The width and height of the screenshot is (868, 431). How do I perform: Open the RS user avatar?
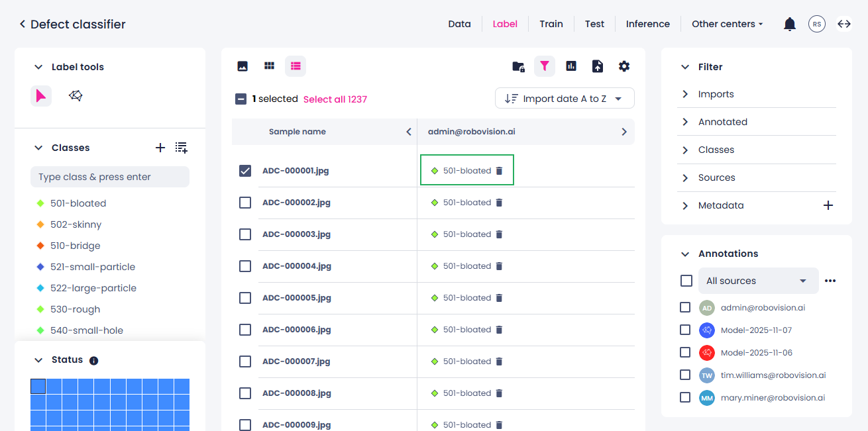click(x=817, y=24)
